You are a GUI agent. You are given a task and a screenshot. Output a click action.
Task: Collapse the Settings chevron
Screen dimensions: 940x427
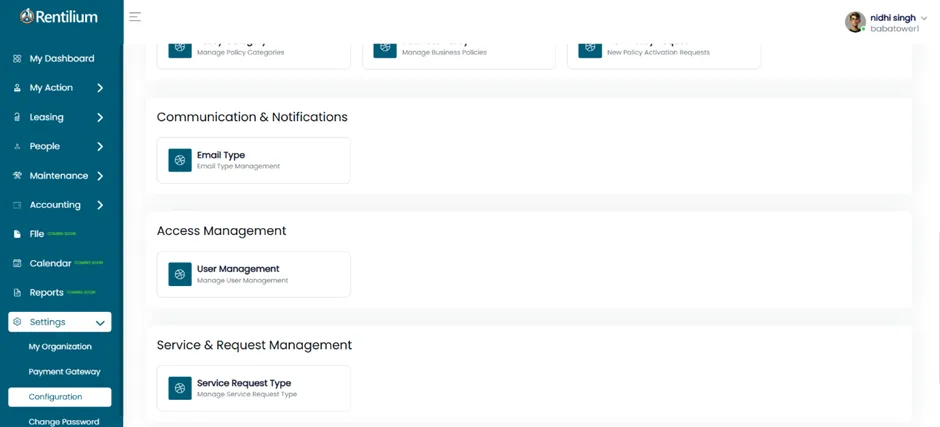[x=100, y=323]
